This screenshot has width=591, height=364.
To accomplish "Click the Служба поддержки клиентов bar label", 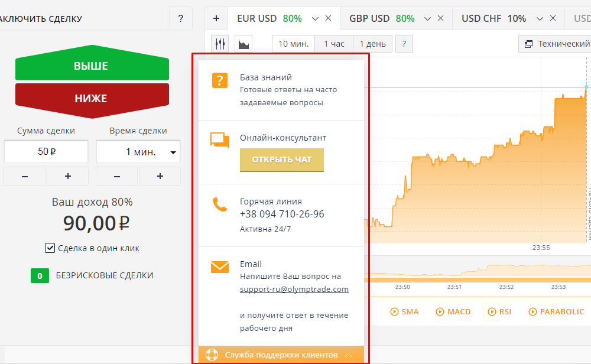I will point(281,355).
